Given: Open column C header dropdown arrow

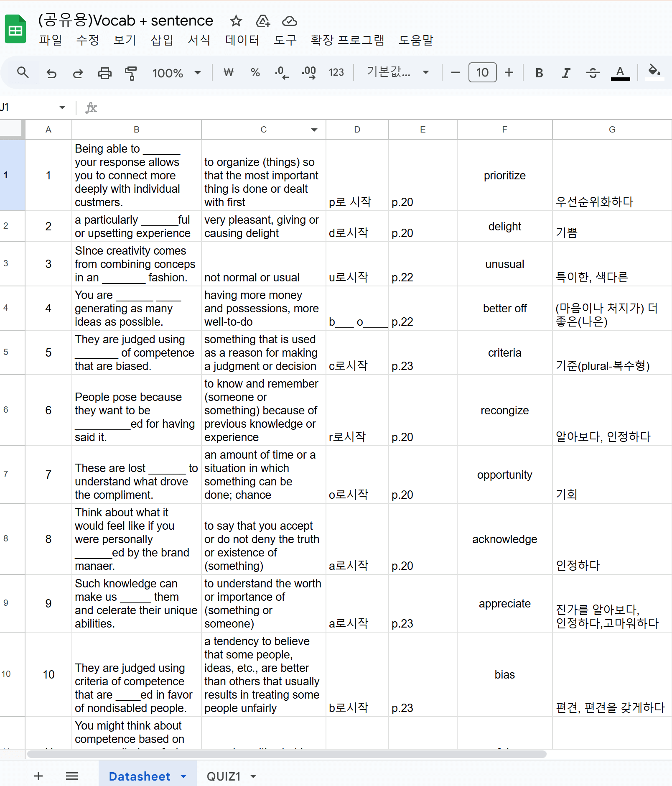Looking at the screenshot, I should pos(314,130).
